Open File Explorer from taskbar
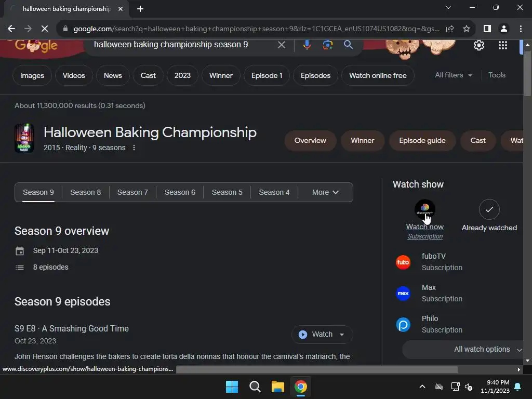Viewport: 532px width, 399px height. point(277,387)
